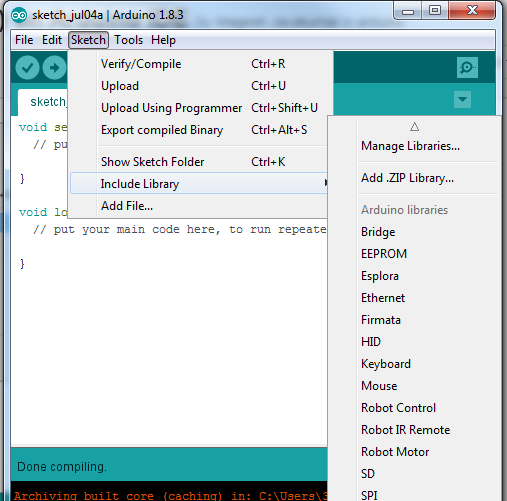
Task: Minimize the Arduino window
Action: (x=408, y=12)
